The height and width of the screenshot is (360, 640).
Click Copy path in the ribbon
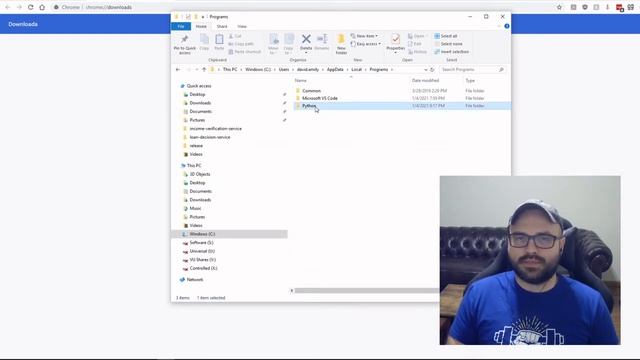click(241, 44)
